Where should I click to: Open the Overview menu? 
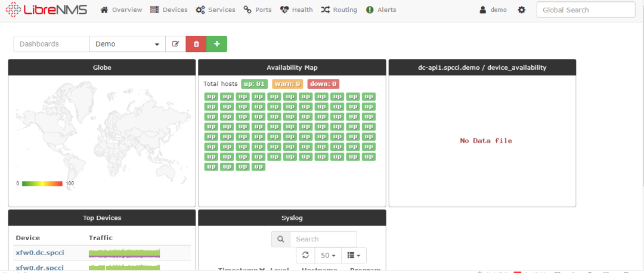121,10
